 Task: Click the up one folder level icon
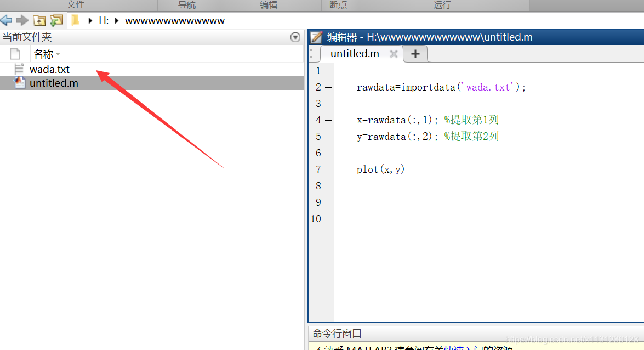point(39,20)
